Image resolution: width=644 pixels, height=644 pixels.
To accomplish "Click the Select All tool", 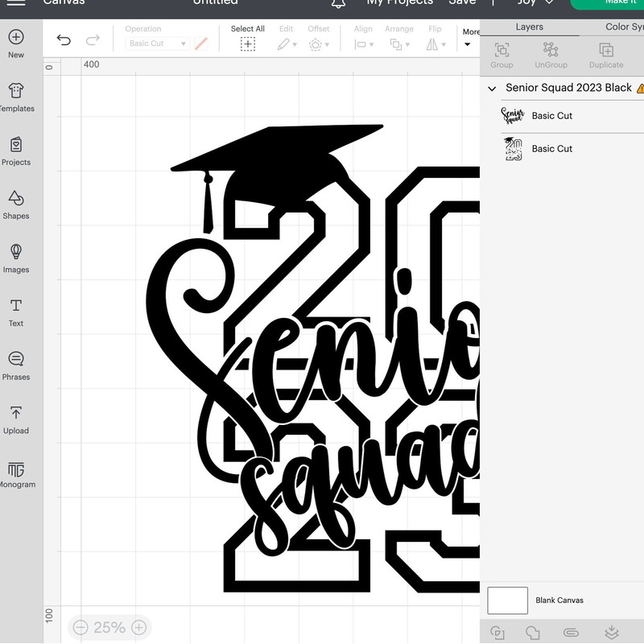I will (x=248, y=43).
